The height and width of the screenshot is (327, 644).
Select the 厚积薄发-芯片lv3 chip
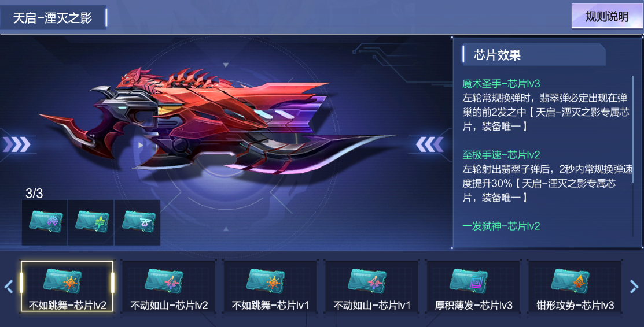[473, 286]
